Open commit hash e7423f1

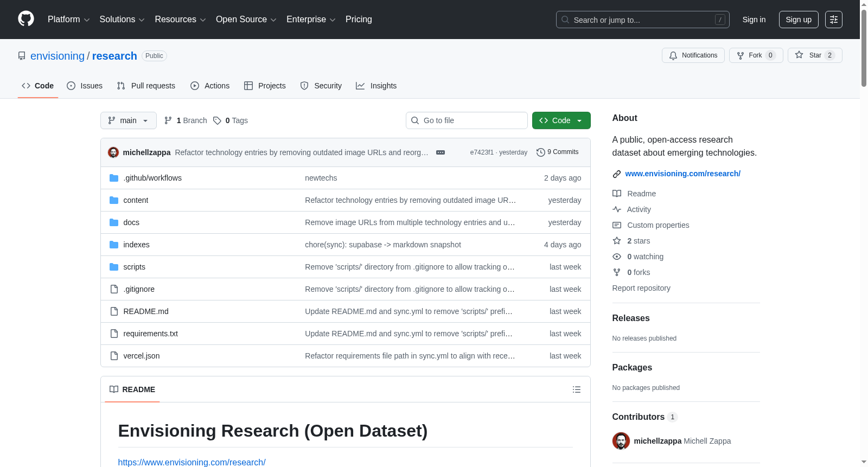pos(482,152)
